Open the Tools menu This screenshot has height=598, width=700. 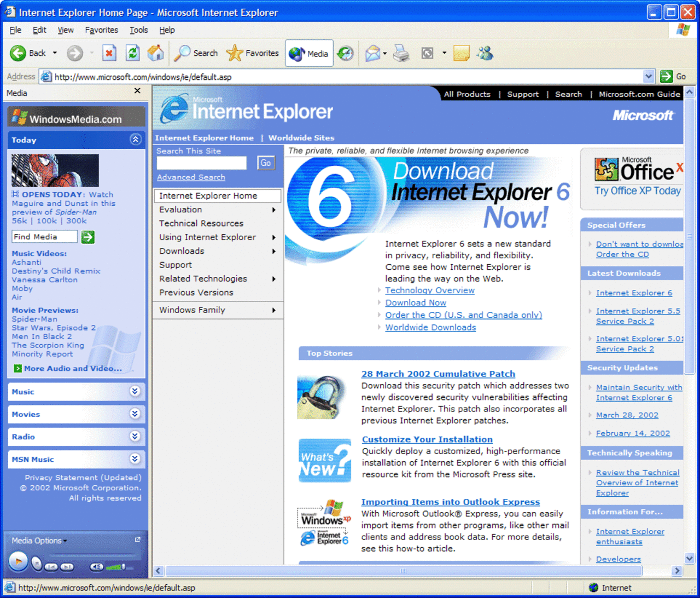pyautogui.click(x=138, y=30)
